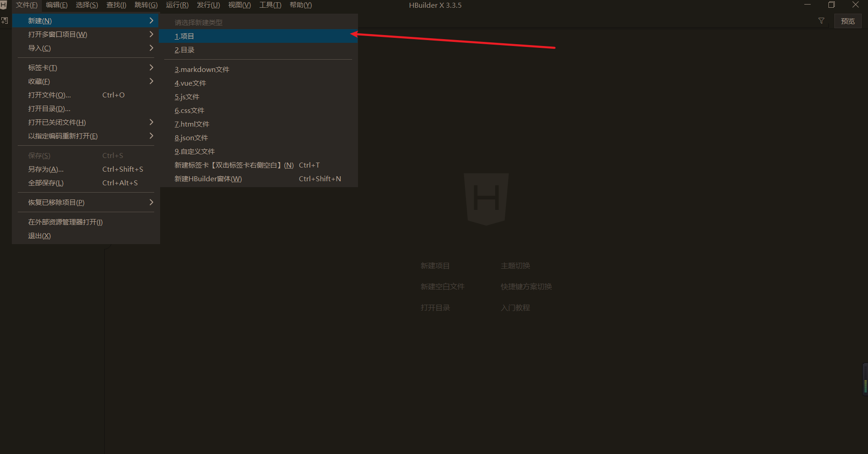Create a new 3.markdown文件
Screen dimensions: 868x454
(258, 69)
